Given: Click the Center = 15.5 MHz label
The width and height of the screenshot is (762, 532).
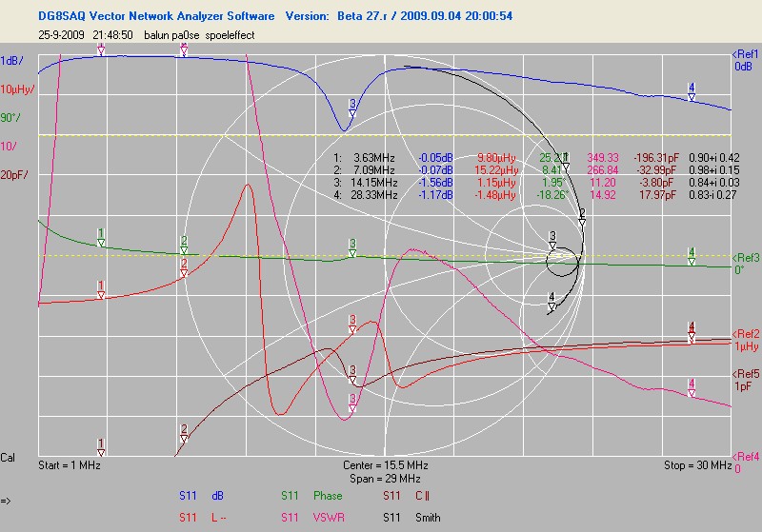Looking at the screenshot, I should tap(386, 465).
